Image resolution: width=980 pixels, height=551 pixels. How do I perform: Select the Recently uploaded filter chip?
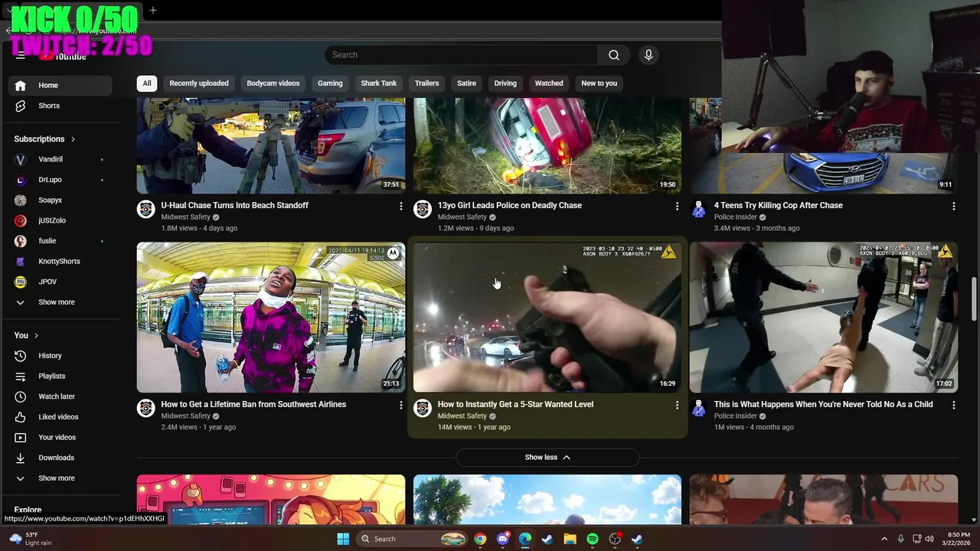(x=199, y=83)
